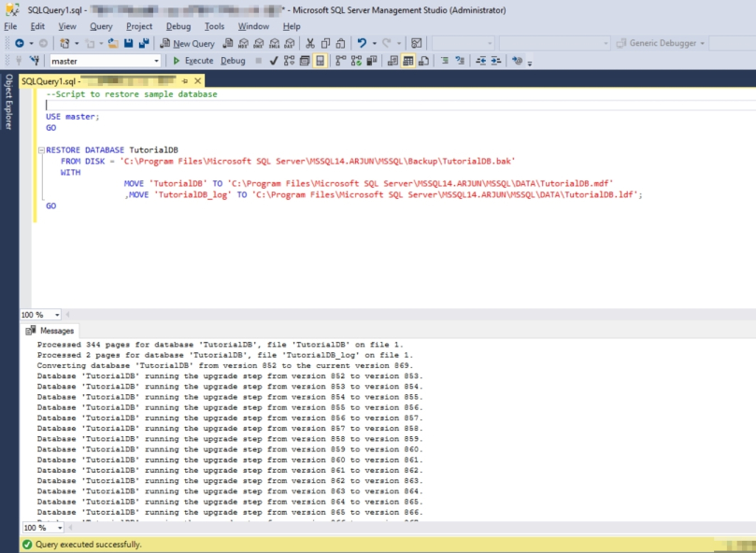The width and height of the screenshot is (756, 553).
Task: Click the Change Connection icon
Action: (35, 61)
